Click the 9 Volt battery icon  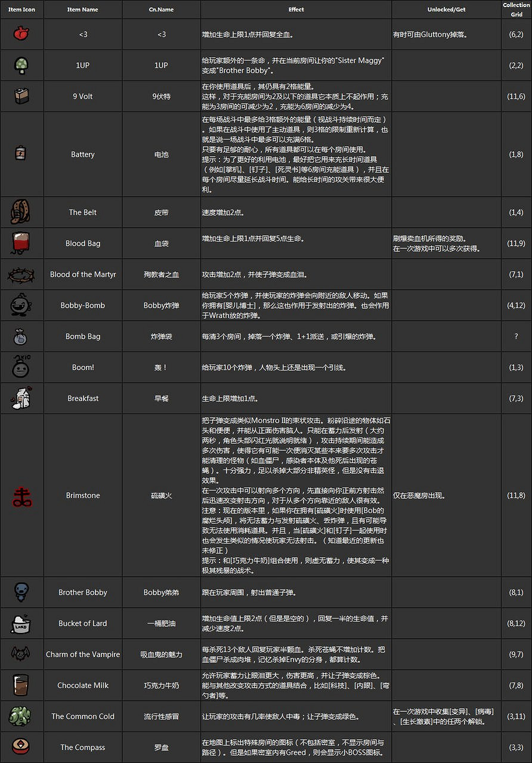click(x=21, y=96)
